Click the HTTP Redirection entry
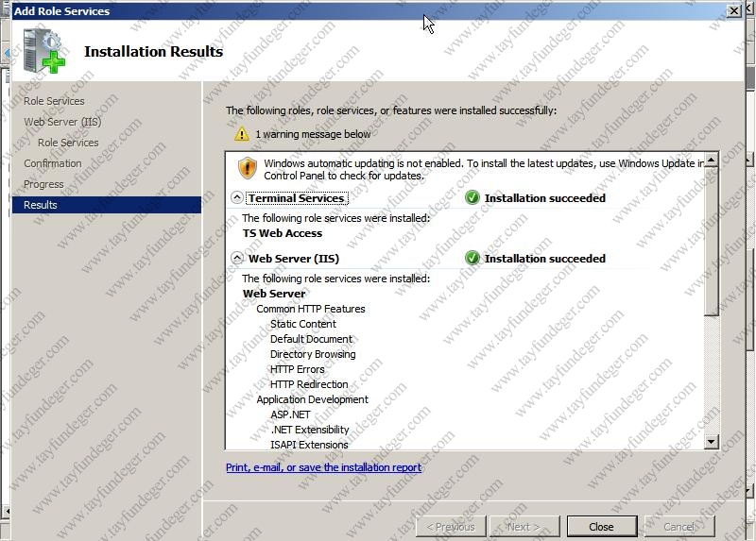The height and width of the screenshot is (541, 756). tap(309, 384)
